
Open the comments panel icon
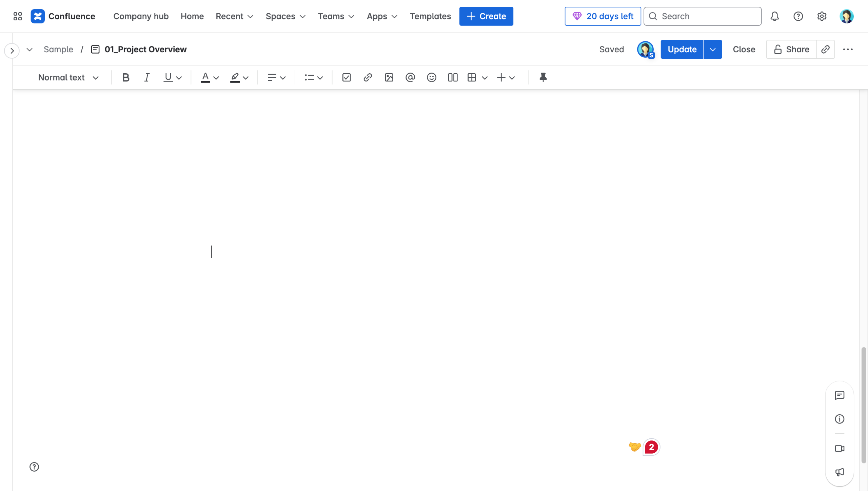click(x=840, y=395)
